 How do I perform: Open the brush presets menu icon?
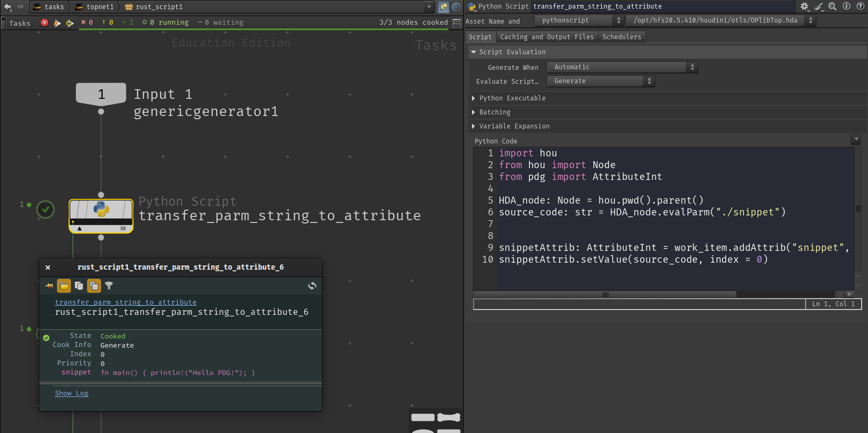point(819,6)
